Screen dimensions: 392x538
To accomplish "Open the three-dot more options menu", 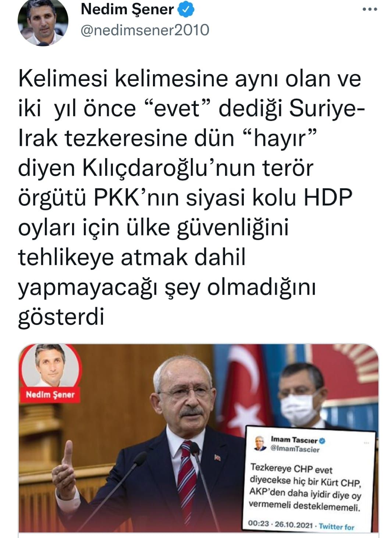I will pyautogui.click(x=370, y=10).
